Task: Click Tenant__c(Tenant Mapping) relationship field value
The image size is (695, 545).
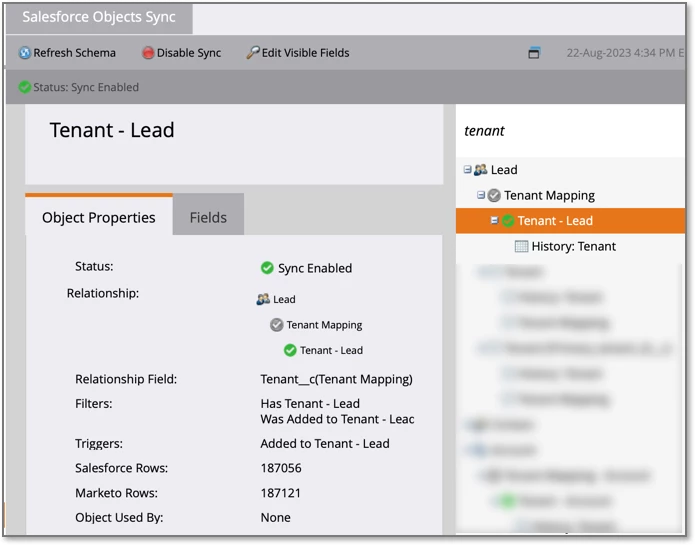Action: (x=336, y=379)
